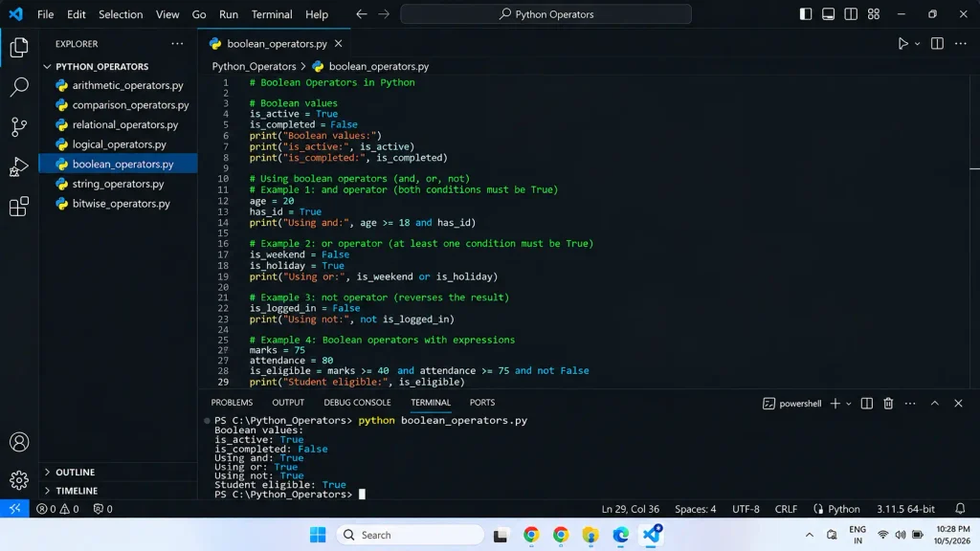Open the run options dropdown arrow
Image resolution: width=980 pixels, height=551 pixels.
(917, 44)
